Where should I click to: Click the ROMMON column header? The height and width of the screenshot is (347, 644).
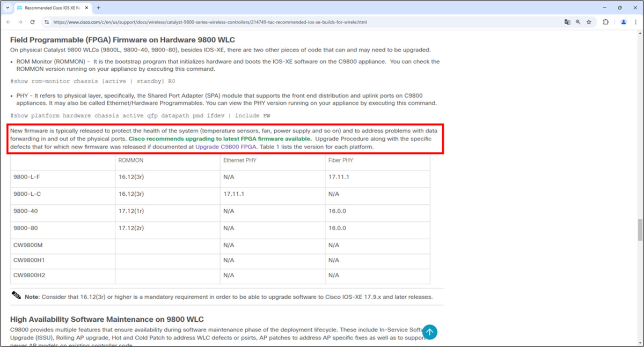tap(131, 160)
